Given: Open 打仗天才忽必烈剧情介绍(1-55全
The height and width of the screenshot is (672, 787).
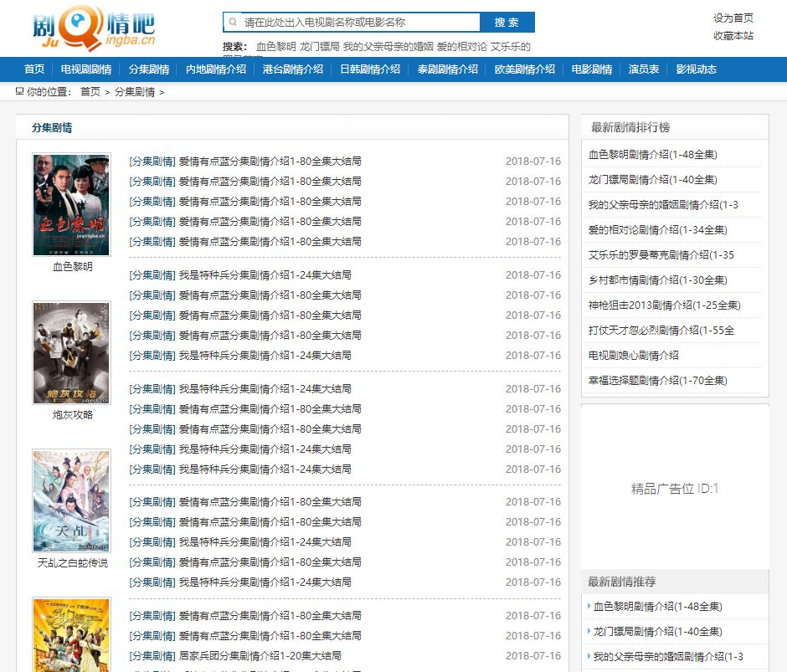Looking at the screenshot, I should coord(661,331).
